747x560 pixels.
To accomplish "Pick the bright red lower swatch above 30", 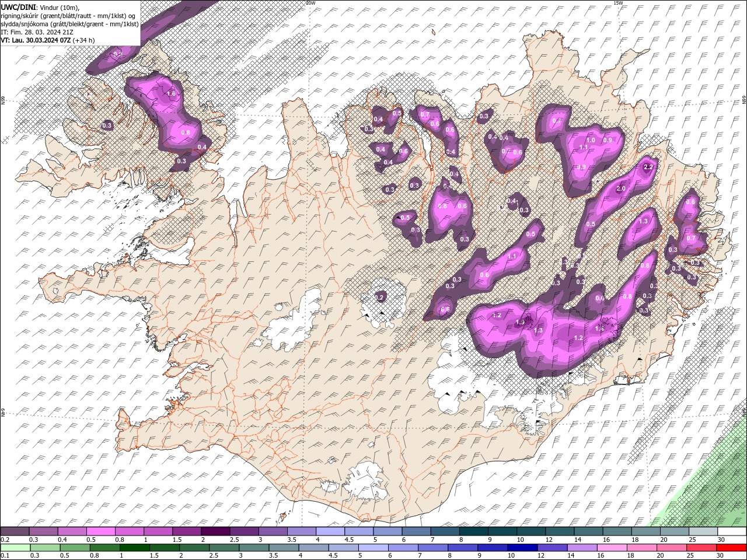I will tap(731, 548).
